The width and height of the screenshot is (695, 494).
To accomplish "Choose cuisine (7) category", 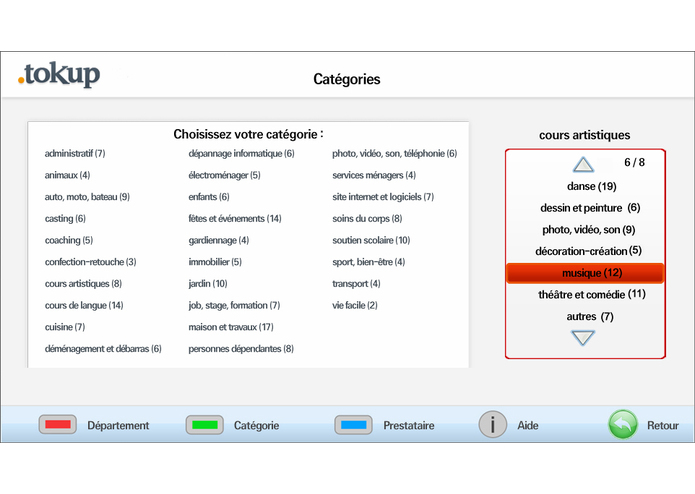I will click(x=65, y=327).
